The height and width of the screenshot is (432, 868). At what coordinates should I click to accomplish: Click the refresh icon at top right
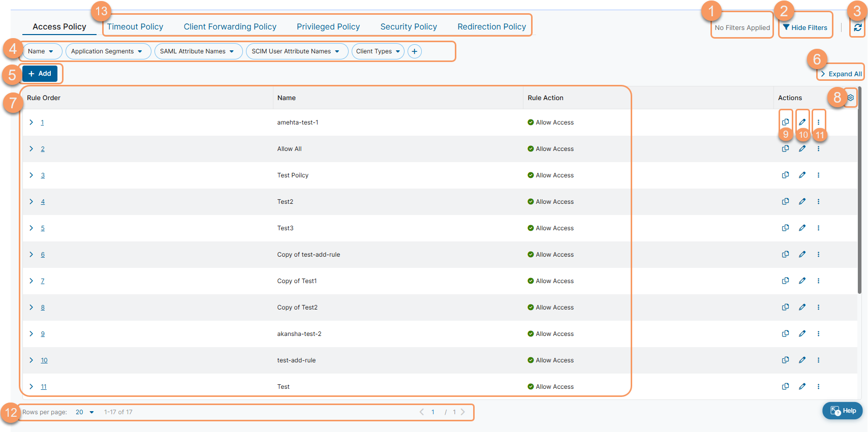(858, 28)
